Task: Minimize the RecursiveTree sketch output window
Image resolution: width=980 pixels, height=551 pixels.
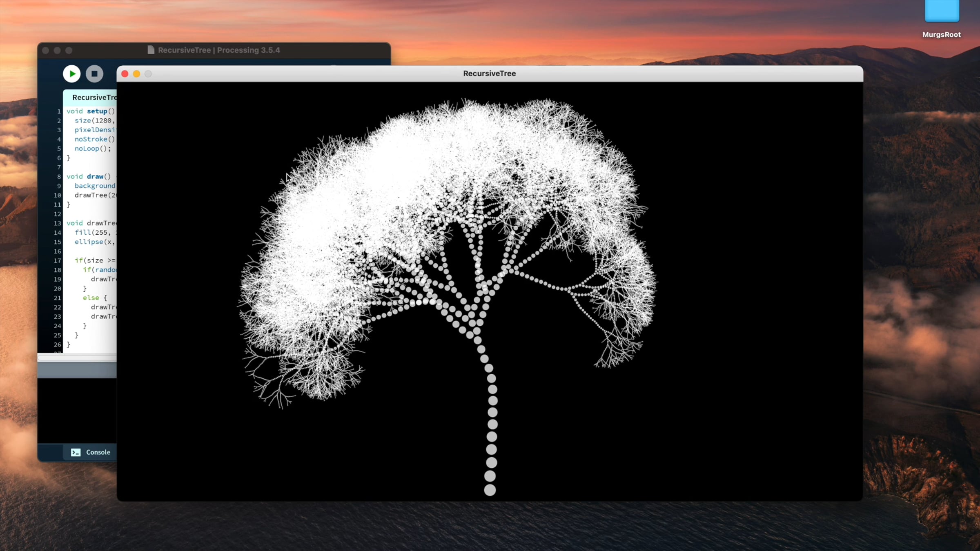Action: point(136,74)
